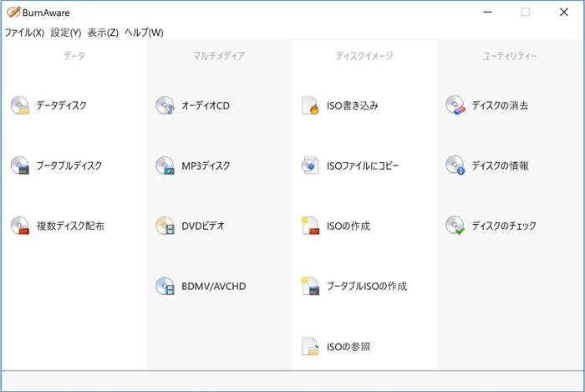Start the ISOの参照 text option
This screenshot has width=585, height=392.
point(348,347)
